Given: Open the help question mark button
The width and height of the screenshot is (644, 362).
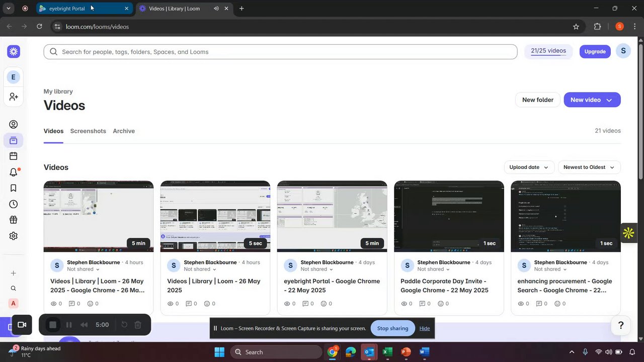Looking at the screenshot, I should coord(621,325).
